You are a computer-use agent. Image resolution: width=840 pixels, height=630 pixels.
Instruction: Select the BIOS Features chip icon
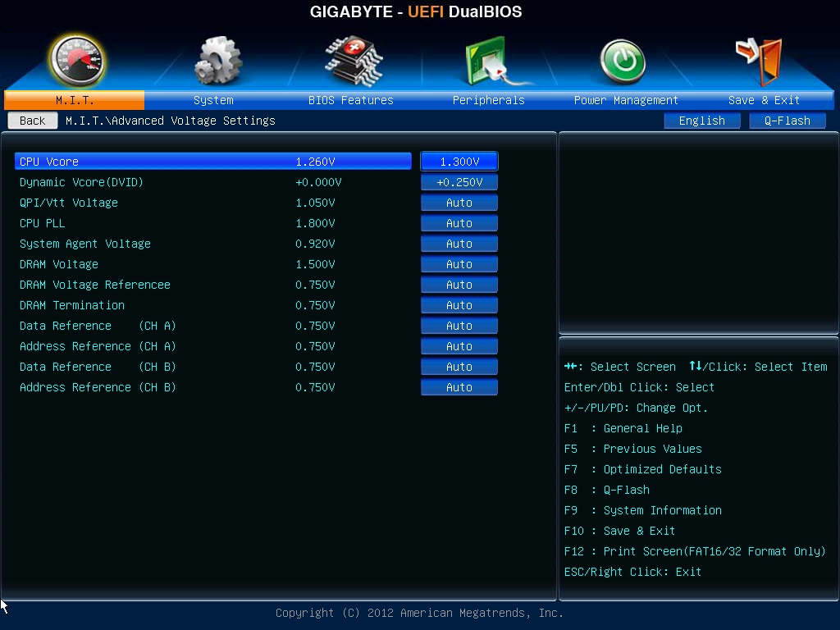coord(354,61)
